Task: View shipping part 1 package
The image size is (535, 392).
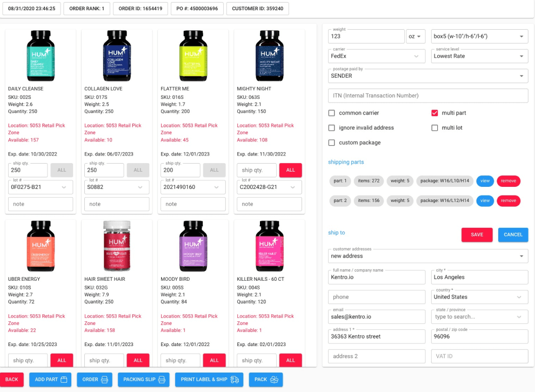Action: 485,181
